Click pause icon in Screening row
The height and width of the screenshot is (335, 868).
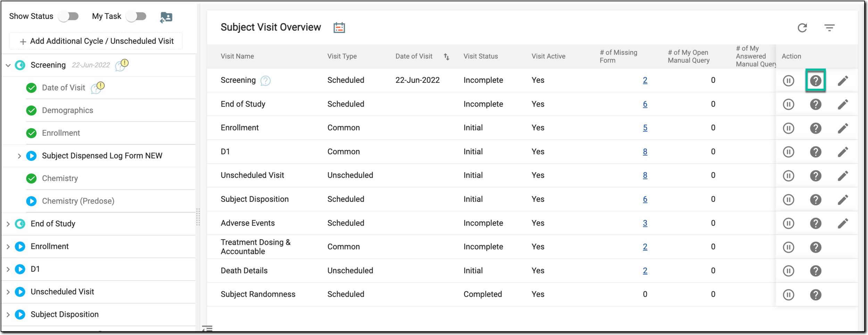click(x=788, y=81)
